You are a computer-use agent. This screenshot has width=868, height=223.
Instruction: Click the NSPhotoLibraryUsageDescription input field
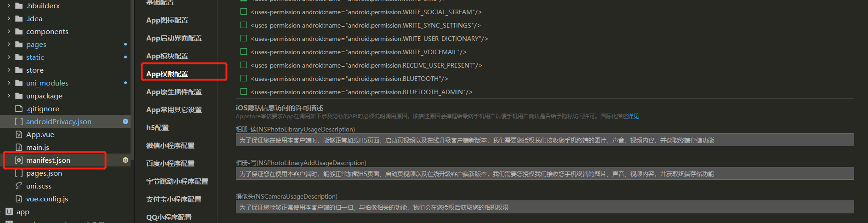click(545, 140)
